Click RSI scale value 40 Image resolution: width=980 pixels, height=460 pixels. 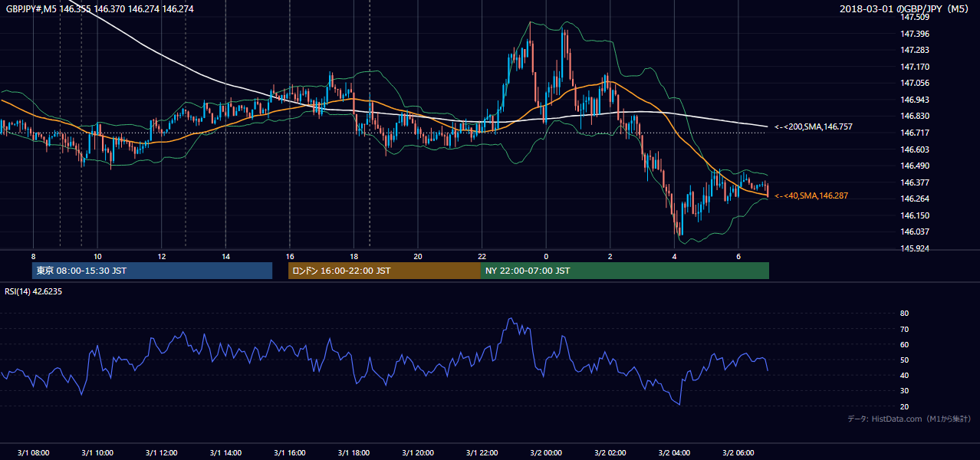tap(904, 375)
